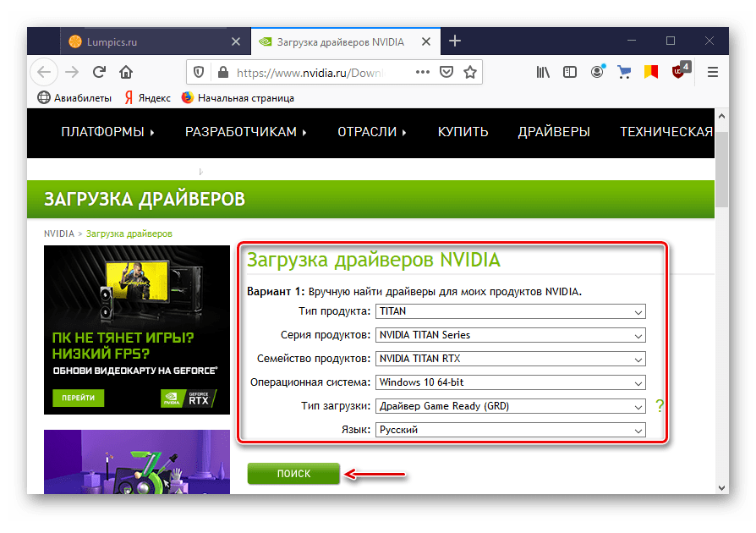Open the Серия продуктов dropdown

pyautogui.click(x=510, y=335)
